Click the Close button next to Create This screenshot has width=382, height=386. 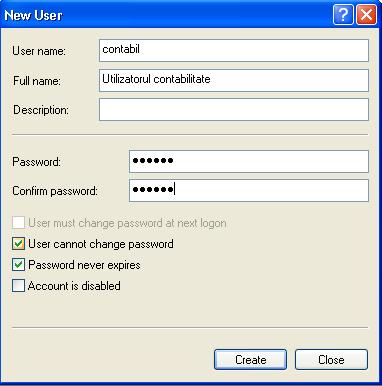[331, 359]
